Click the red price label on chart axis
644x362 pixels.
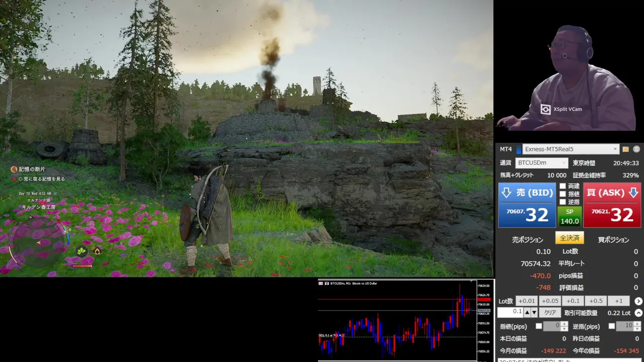(x=484, y=299)
